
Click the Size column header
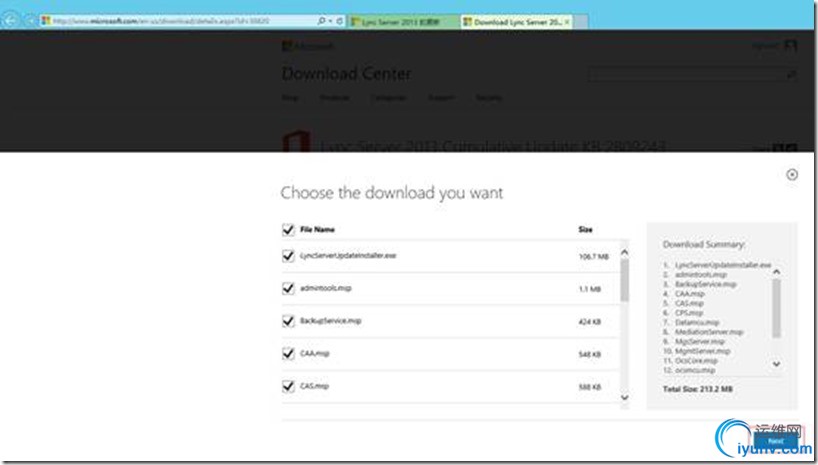585,230
